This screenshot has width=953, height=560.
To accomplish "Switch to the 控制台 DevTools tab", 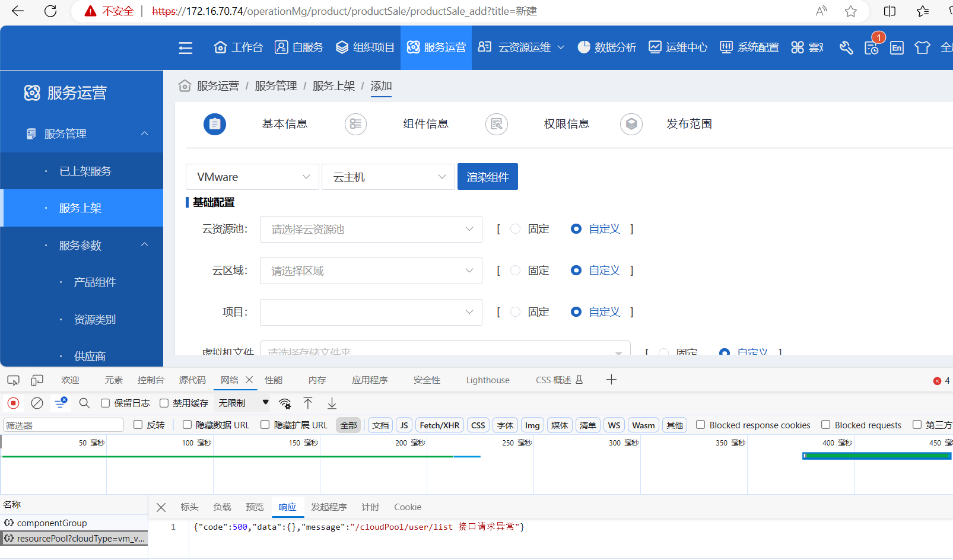I will pyautogui.click(x=151, y=380).
